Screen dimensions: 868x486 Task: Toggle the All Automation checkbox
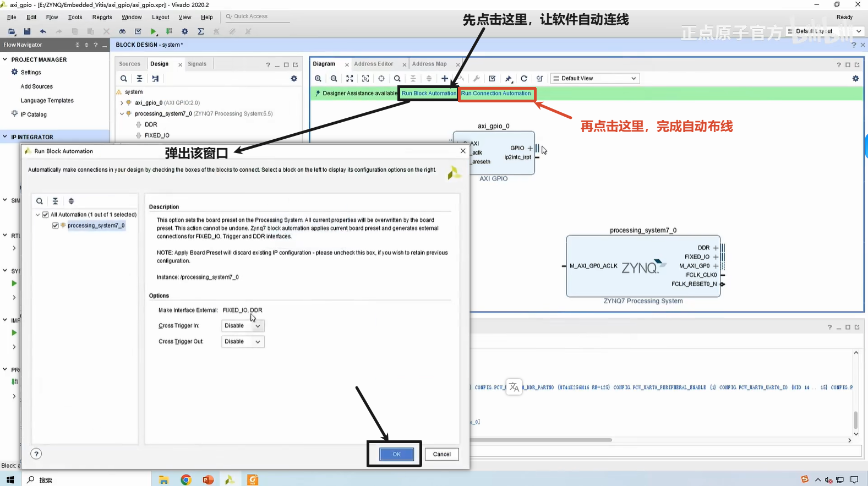[x=46, y=215]
